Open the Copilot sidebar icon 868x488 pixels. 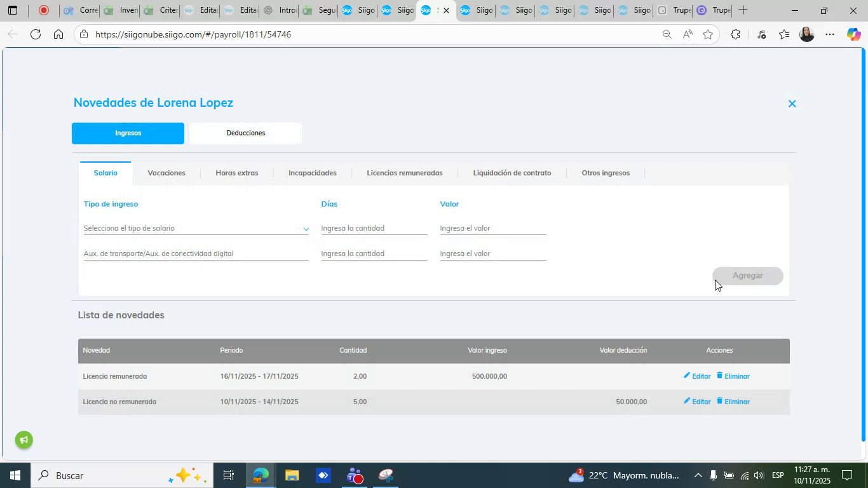click(854, 34)
